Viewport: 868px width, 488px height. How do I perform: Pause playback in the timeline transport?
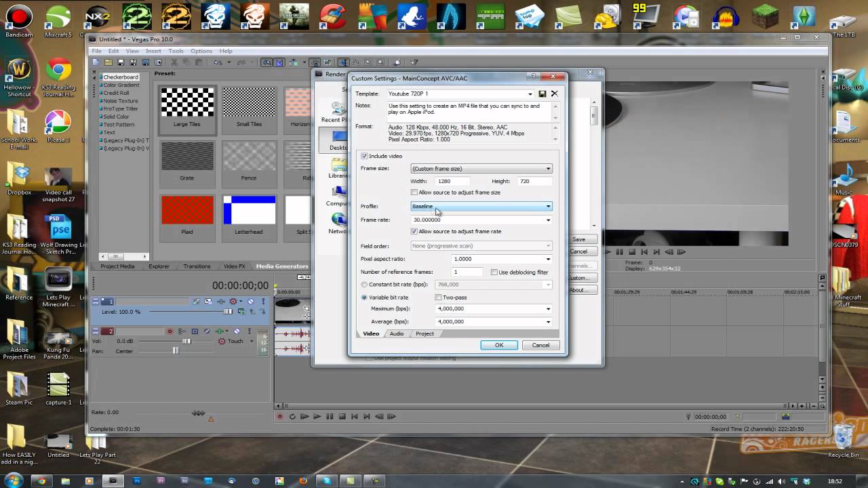[330, 416]
